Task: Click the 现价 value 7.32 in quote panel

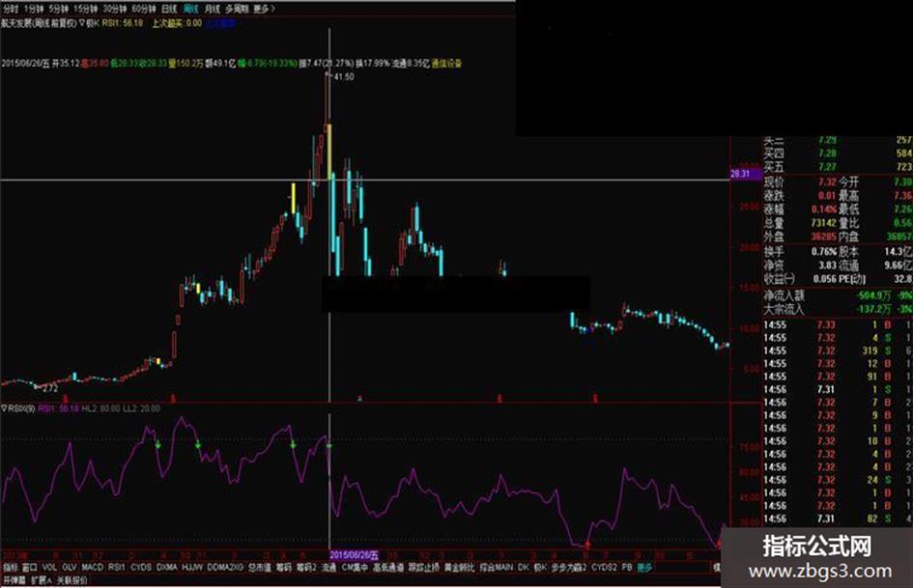Action: pyautogui.click(x=827, y=182)
